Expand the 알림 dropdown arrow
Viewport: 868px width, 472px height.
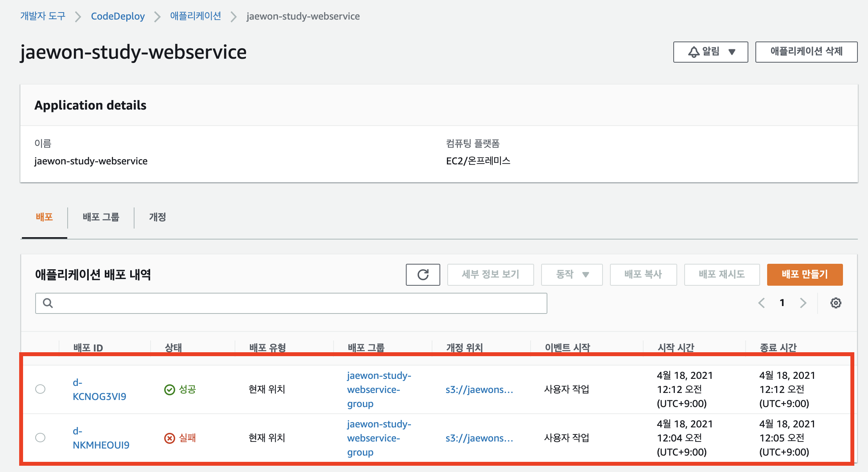click(732, 52)
